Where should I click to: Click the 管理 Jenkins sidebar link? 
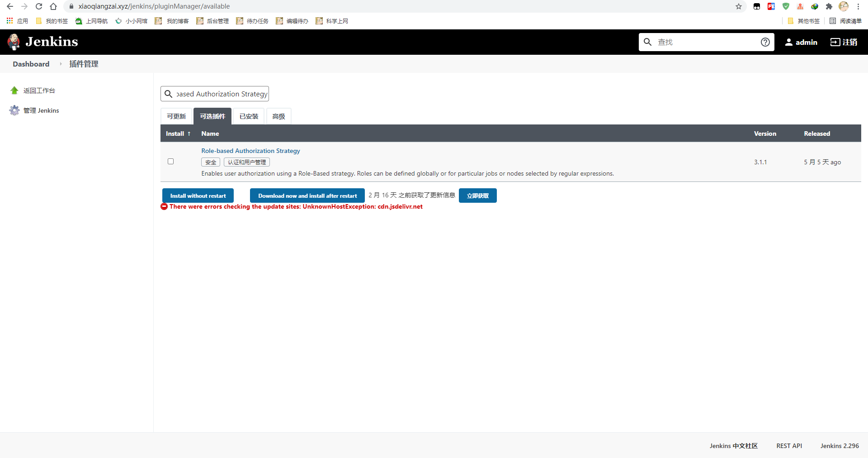(x=41, y=110)
